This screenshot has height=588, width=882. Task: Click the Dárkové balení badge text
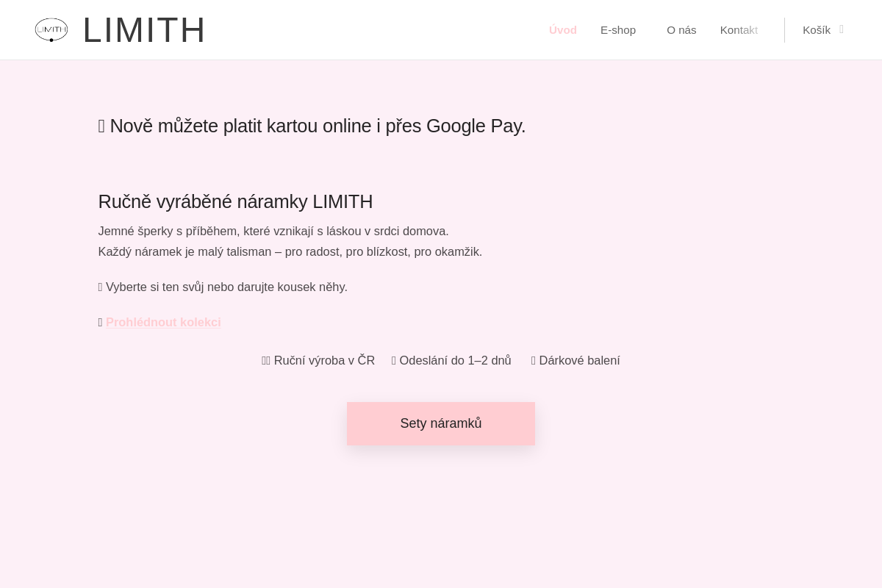[579, 360]
